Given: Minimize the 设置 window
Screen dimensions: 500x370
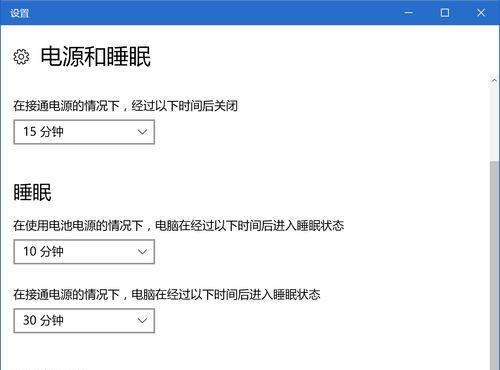Looking at the screenshot, I should (x=409, y=13).
